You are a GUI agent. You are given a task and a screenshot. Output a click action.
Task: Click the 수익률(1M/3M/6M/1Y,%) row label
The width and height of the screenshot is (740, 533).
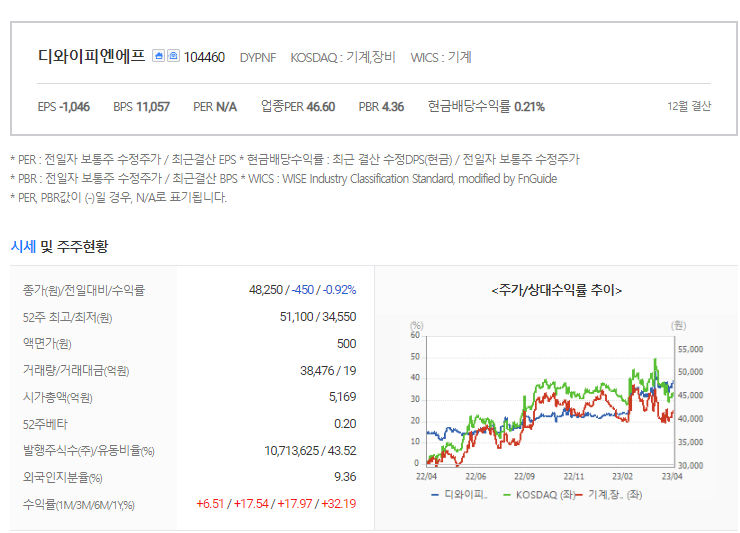pos(79,505)
